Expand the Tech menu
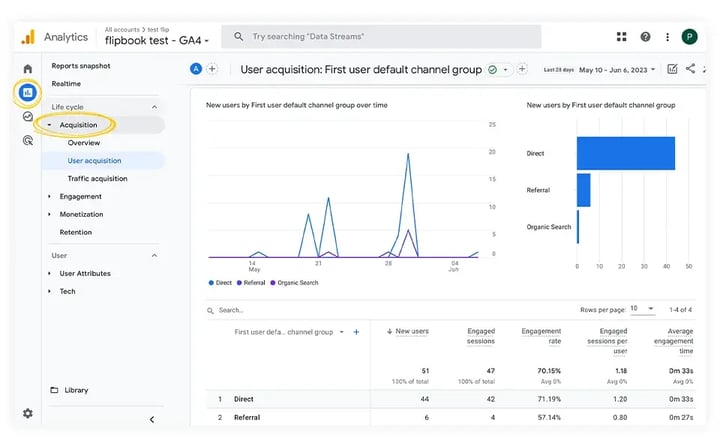The height and width of the screenshot is (447, 720). coord(50,291)
